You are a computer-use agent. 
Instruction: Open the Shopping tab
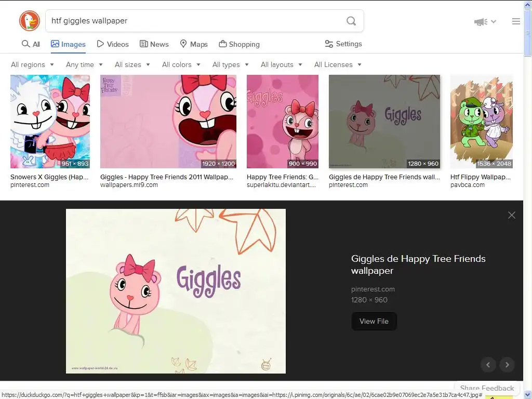tap(239, 44)
